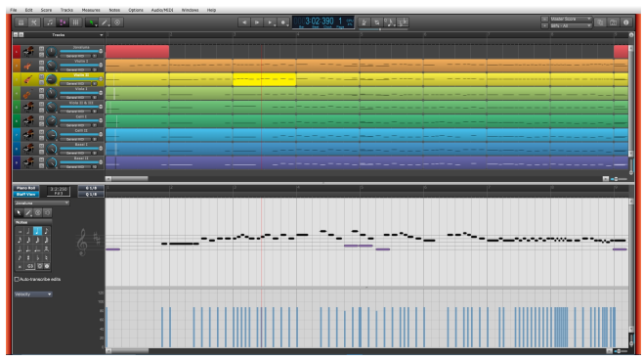
Task: Click the minus button in the Tracks header
Action: 16,35
